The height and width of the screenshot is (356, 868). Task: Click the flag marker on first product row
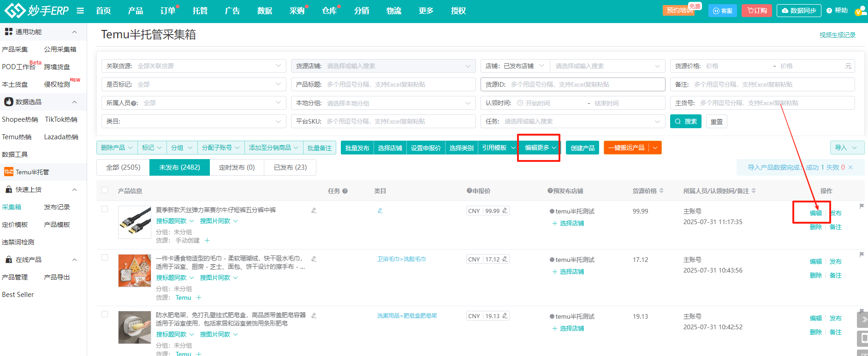tap(862, 206)
